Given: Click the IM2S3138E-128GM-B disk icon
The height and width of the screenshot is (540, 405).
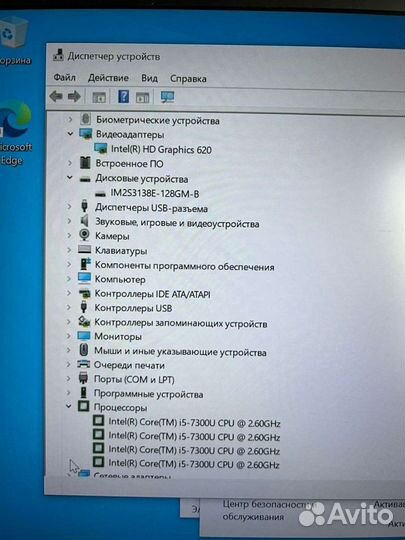Looking at the screenshot, I should (x=100, y=194).
